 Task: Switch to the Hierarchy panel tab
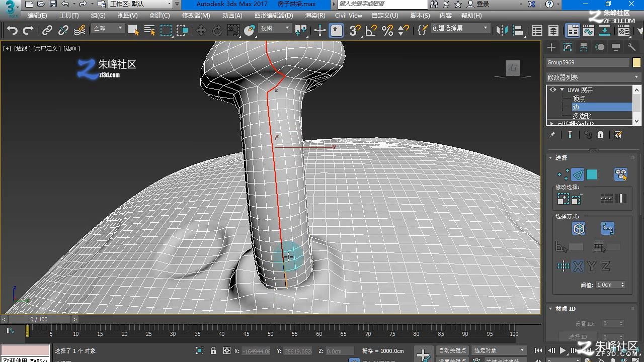(584, 47)
